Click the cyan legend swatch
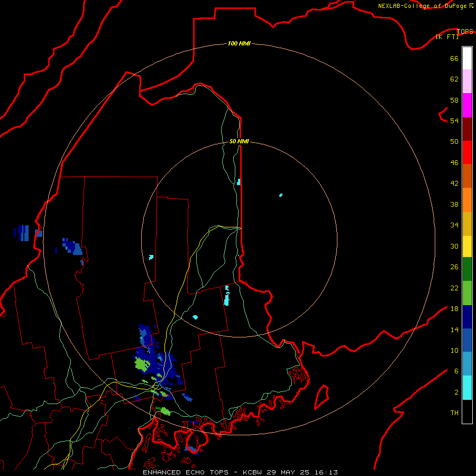 467,388
